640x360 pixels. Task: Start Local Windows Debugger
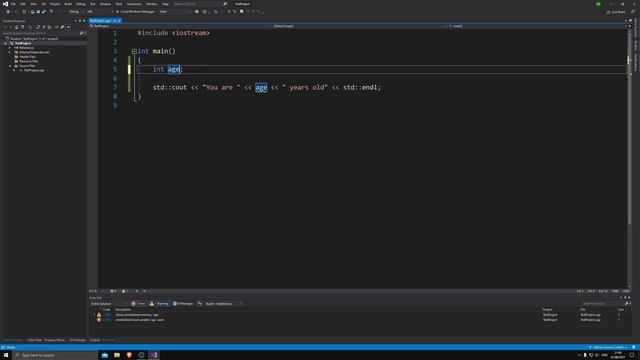pos(137,11)
